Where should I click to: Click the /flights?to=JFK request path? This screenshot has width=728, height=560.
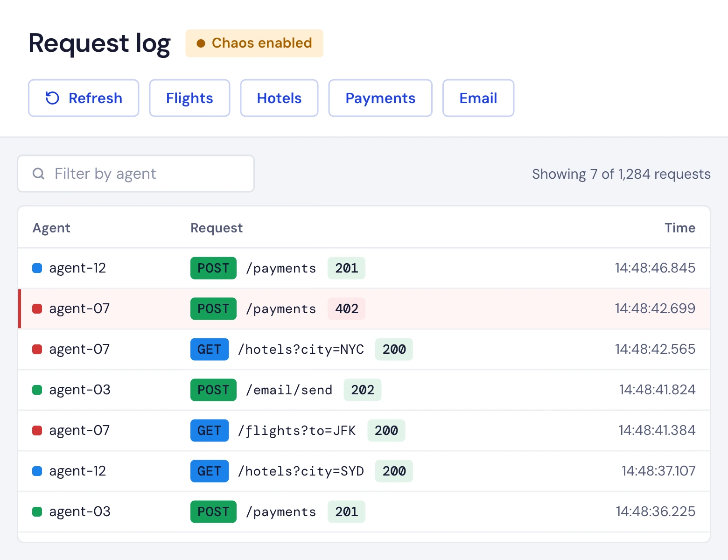[297, 430]
